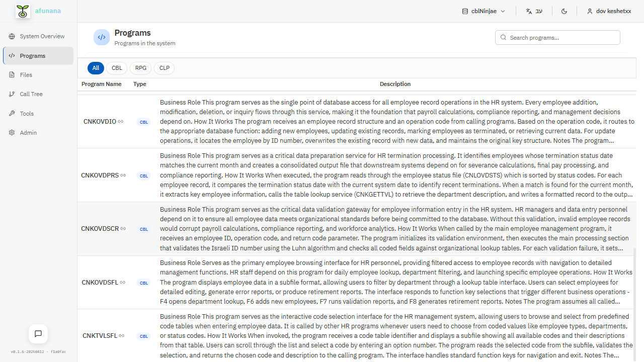Select the RPG filter tab

click(x=140, y=68)
